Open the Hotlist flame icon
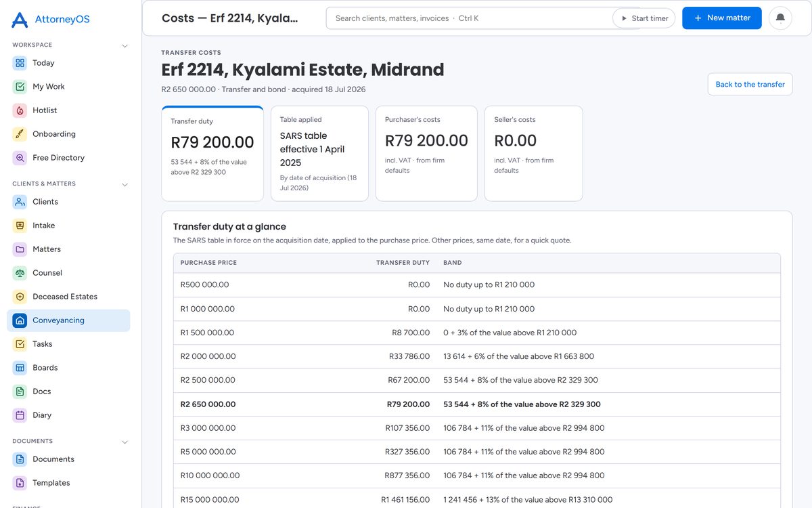The width and height of the screenshot is (812, 508). click(20, 110)
